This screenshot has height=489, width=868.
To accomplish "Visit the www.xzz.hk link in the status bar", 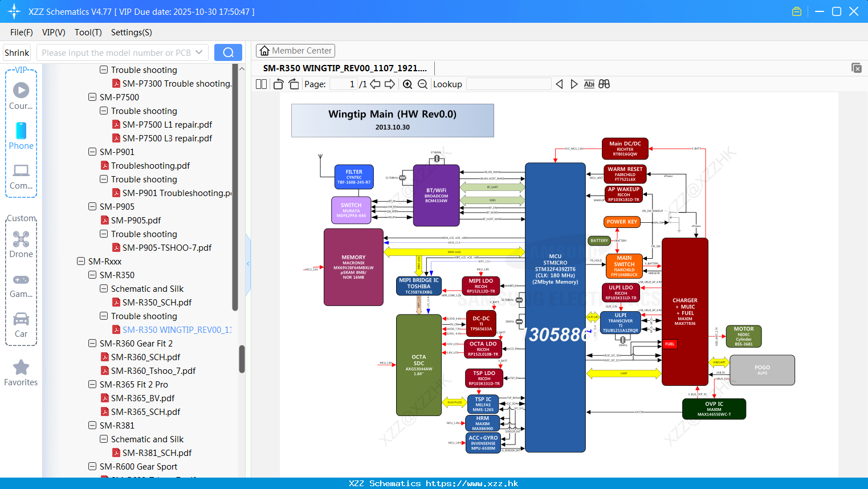I will click(472, 483).
